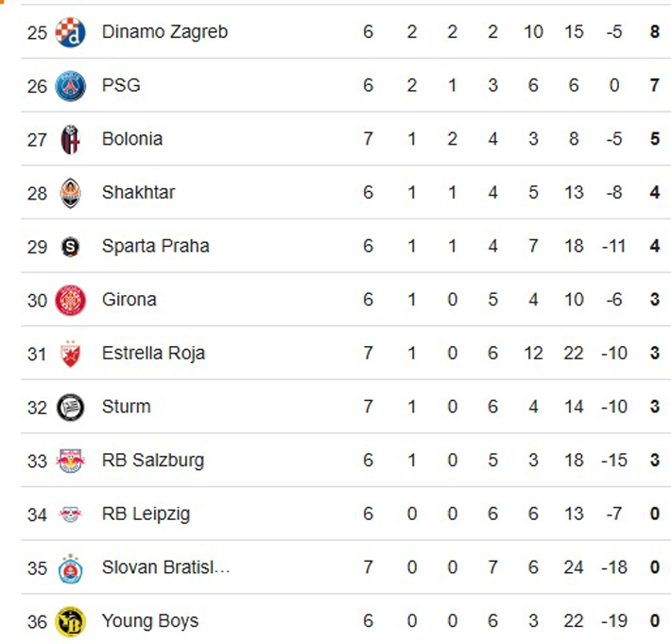Open the Dinamo Zagreb team link
This screenshot has height=644, width=671.
pyautogui.click(x=164, y=32)
